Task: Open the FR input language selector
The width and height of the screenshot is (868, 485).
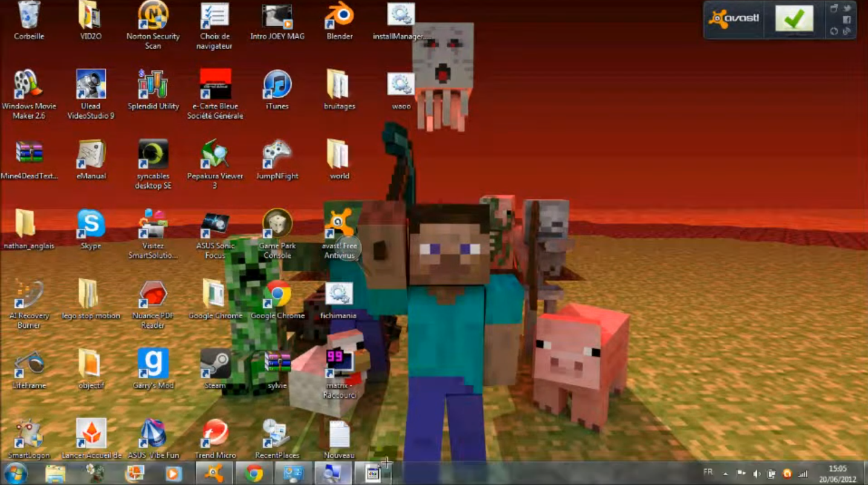Action: point(708,472)
